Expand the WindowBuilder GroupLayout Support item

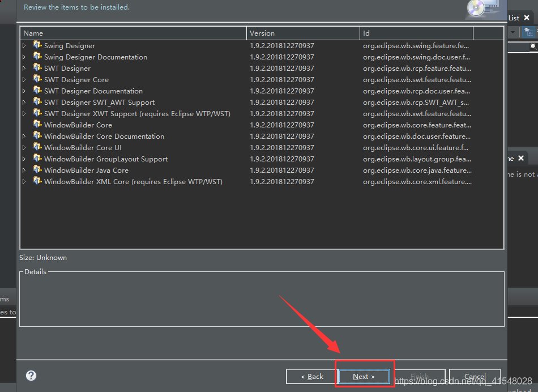click(x=24, y=159)
